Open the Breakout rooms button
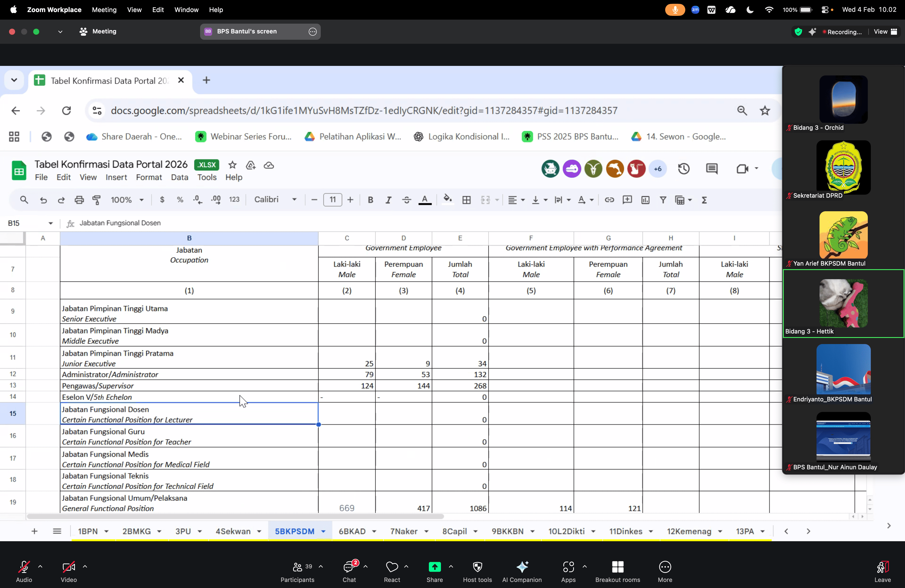 pyautogui.click(x=617, y=570)
